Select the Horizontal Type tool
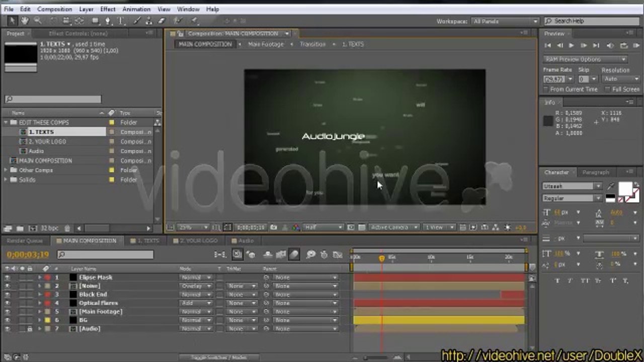 [121, 21]
